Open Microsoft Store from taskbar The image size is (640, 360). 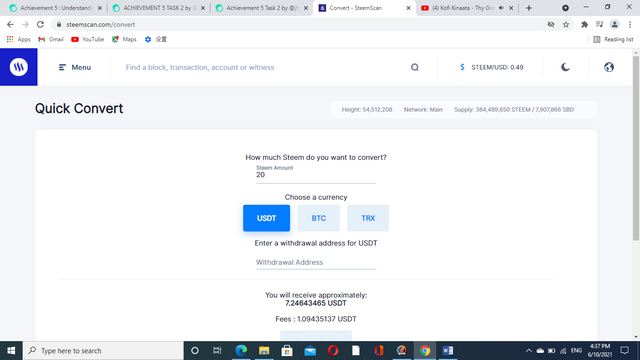(x=287, y=351)
